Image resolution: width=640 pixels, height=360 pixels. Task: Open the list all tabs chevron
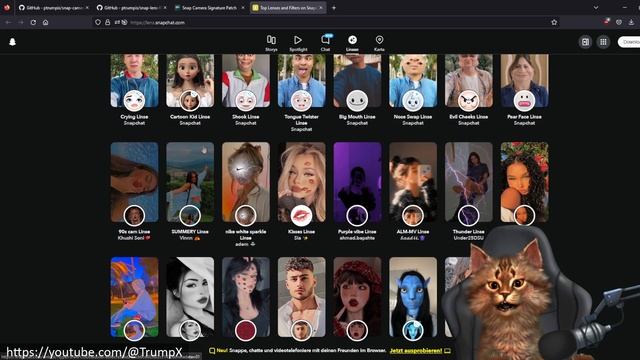pyautogui.click(x=596, y=8)
